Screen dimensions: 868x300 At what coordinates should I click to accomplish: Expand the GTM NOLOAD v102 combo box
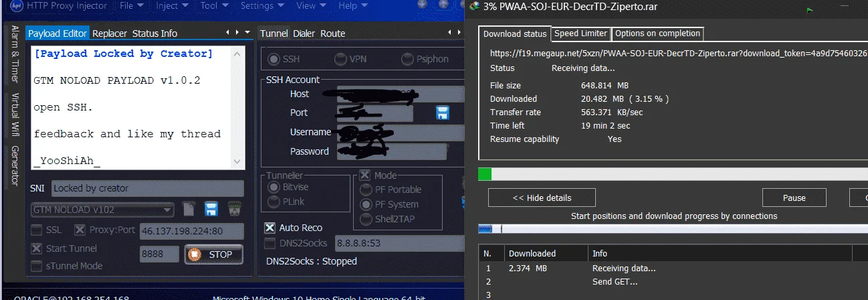(x=169, y=210)
